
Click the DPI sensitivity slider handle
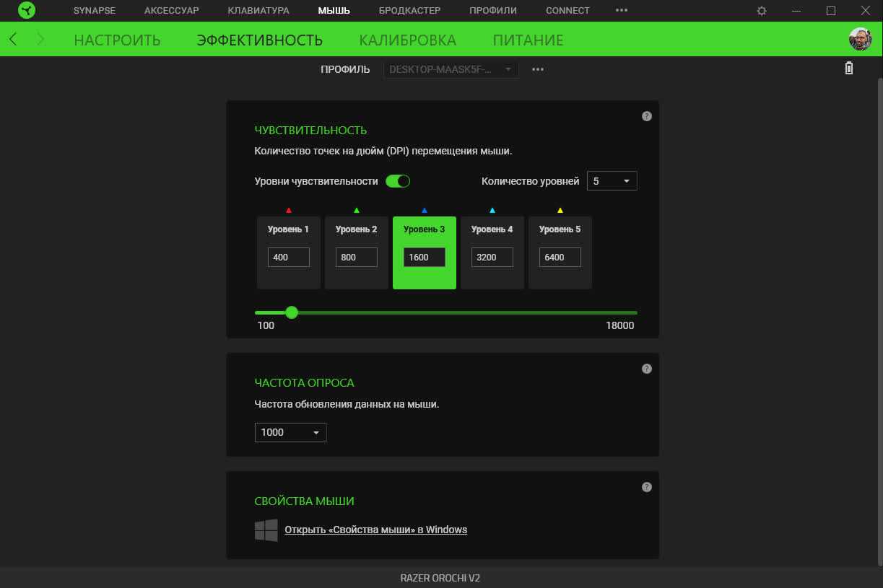pos(292,312)
